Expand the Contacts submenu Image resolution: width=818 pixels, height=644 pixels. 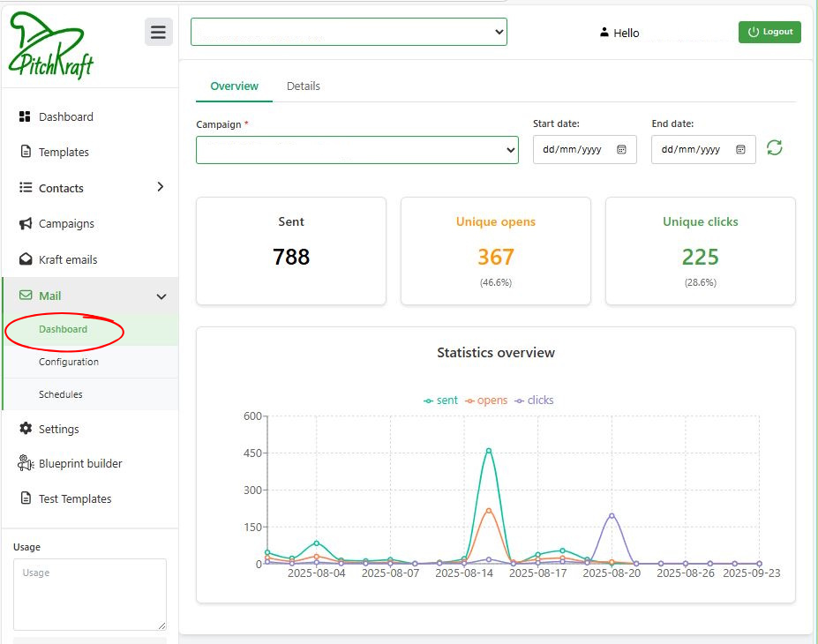coord(160,187)
